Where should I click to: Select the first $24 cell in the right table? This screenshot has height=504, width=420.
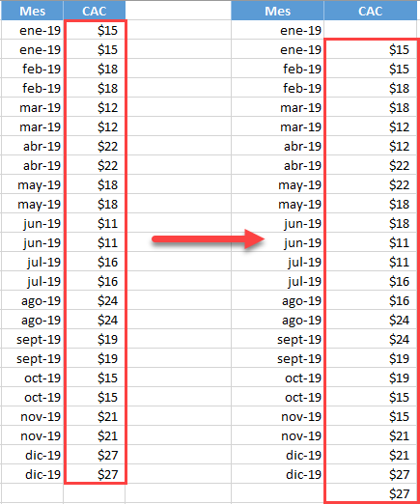tap(370, 320)
